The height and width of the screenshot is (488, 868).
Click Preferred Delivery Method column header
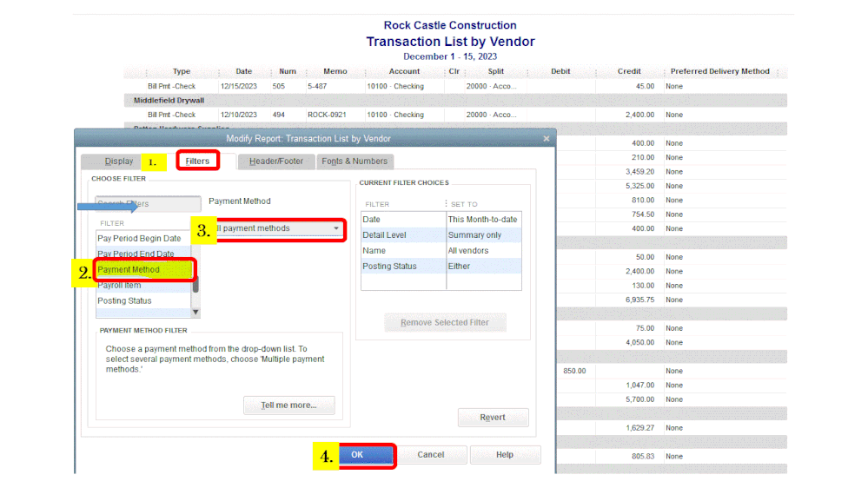coord(720,71)
